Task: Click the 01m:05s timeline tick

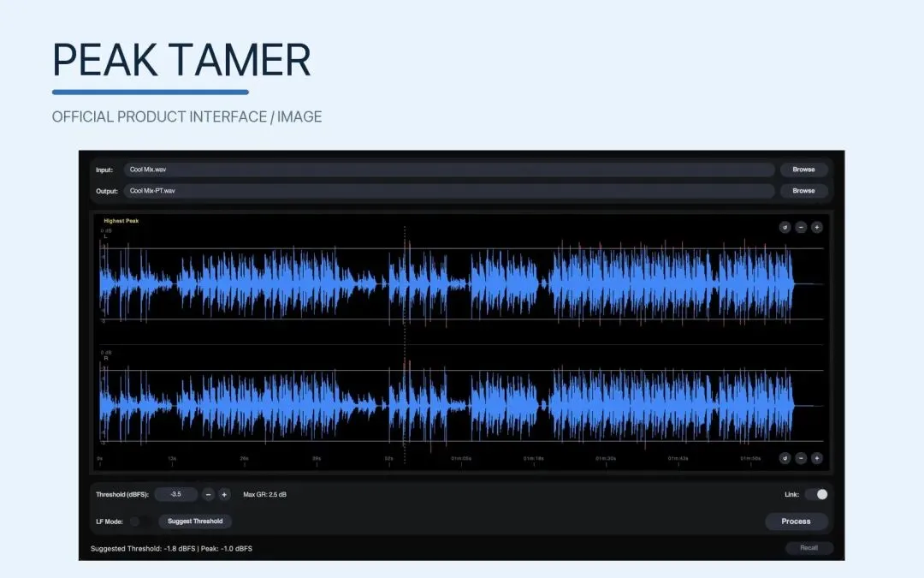Action: [461, 459]
